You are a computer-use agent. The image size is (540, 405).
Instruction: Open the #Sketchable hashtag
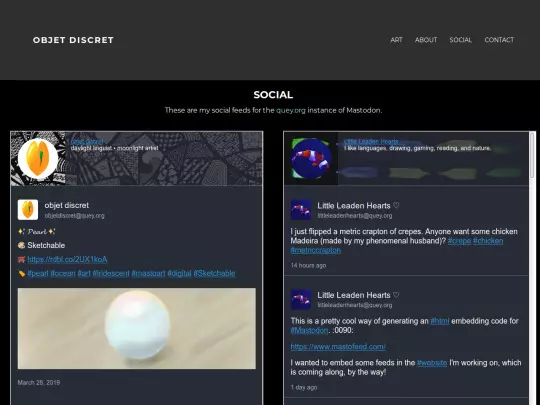pyautogui.click(x=214, y=273)
